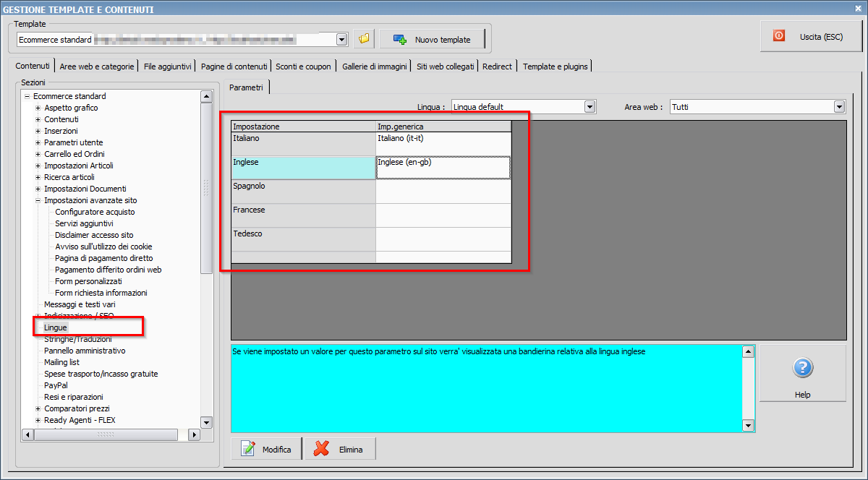Click the Impostazione column header
This screenshot has width=868, height=480.
point(303,127)
